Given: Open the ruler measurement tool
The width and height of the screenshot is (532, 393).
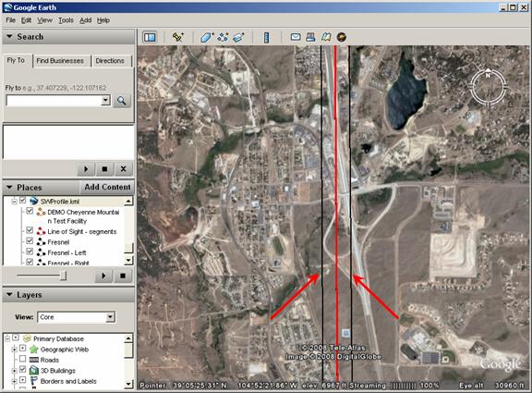Looking at the screenshot, I should click(266, 37).
